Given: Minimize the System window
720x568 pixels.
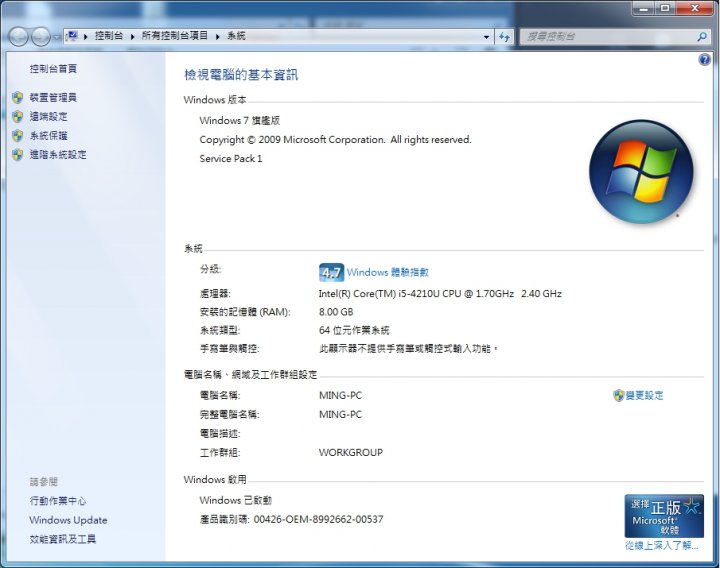Looking at the screenshot, I should point(643,8).
